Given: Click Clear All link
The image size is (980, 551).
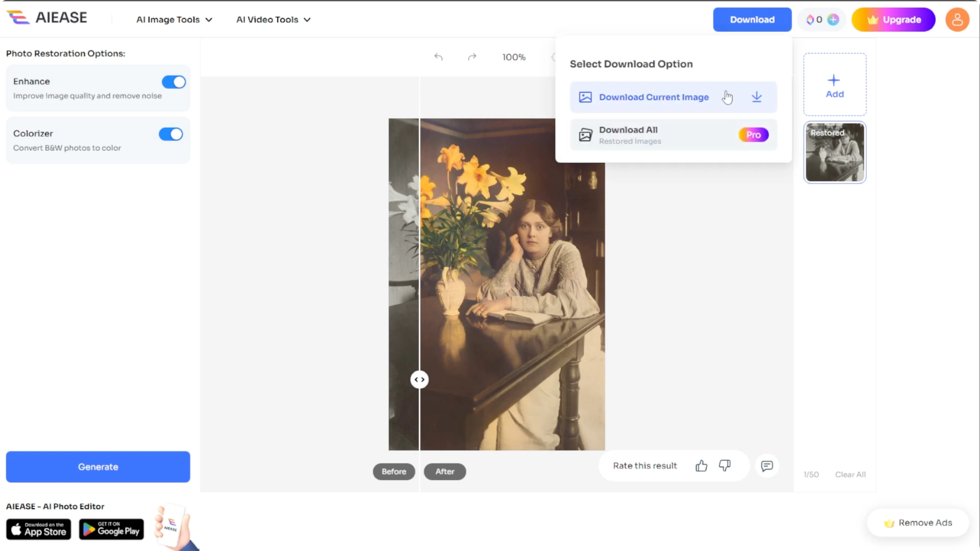Looking at the screenshot, I should 850,475.
